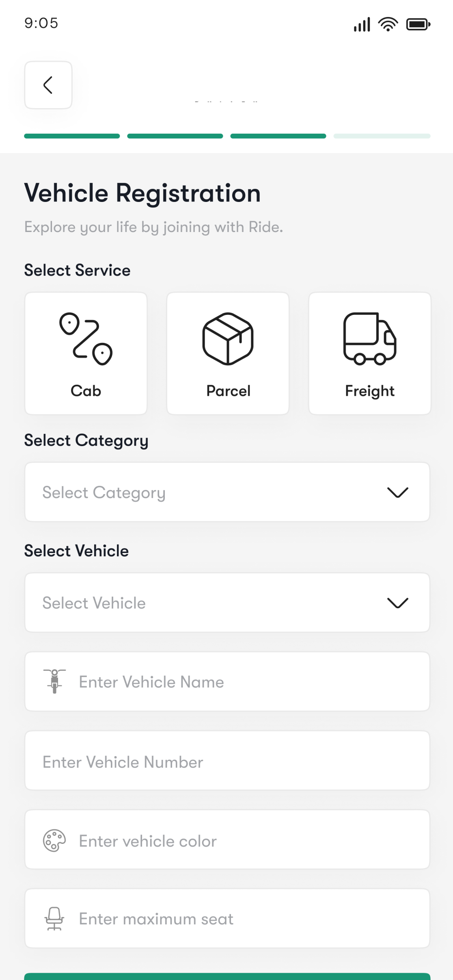Tap the Wi-Fi status icon

point(388,24)
